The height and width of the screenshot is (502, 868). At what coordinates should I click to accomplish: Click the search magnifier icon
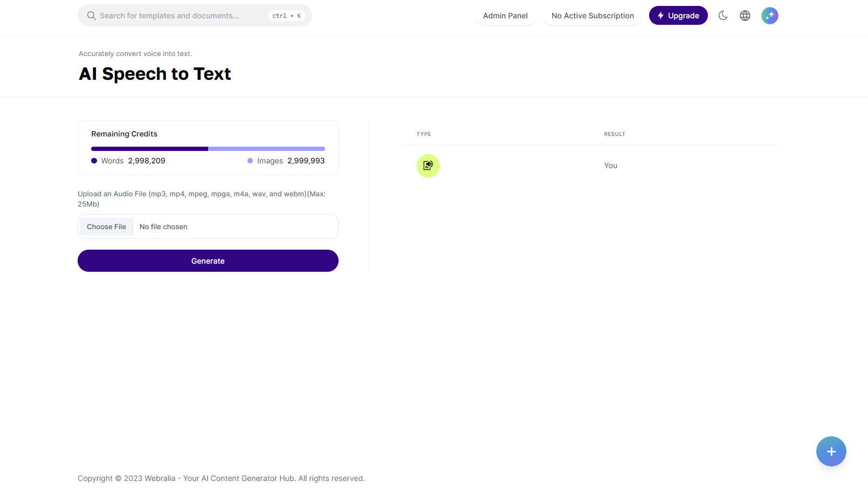coord(92,16)
